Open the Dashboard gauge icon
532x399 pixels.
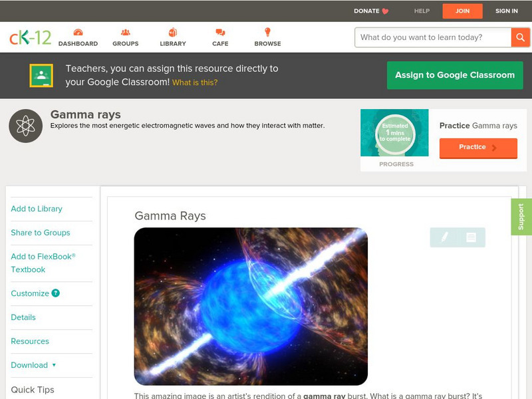coord(78,32)
